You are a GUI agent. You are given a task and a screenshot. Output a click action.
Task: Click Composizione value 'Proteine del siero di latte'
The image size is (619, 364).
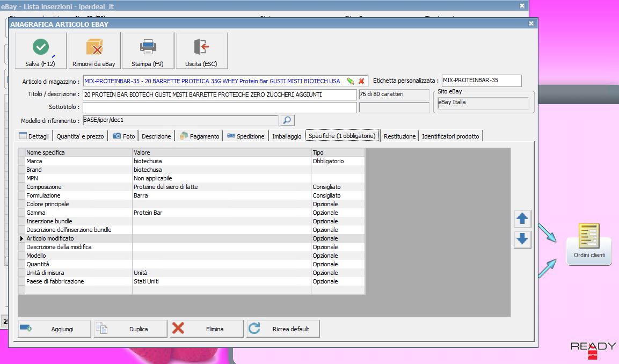(x=166, y=187)
